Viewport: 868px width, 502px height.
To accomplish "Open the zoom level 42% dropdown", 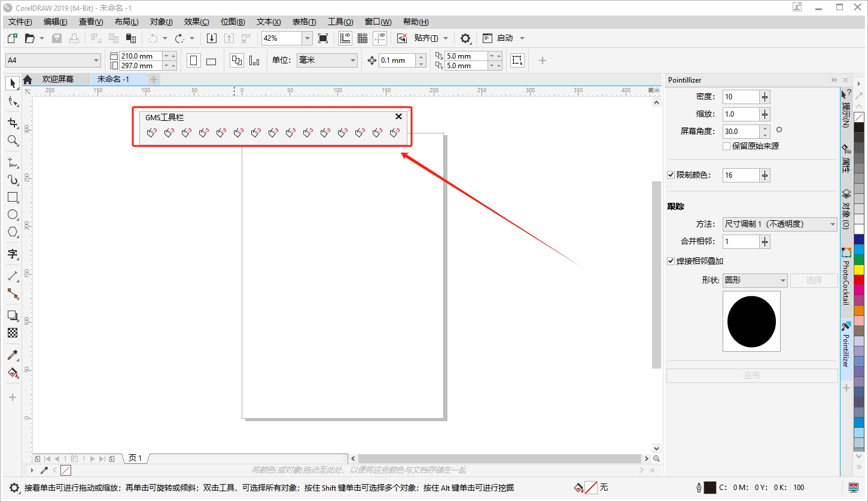I will [307, 38].
